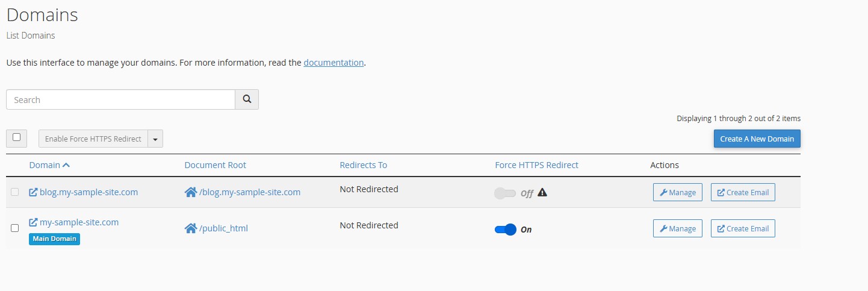Click into the Search input field
868x291 pixels.
point(120,99)
